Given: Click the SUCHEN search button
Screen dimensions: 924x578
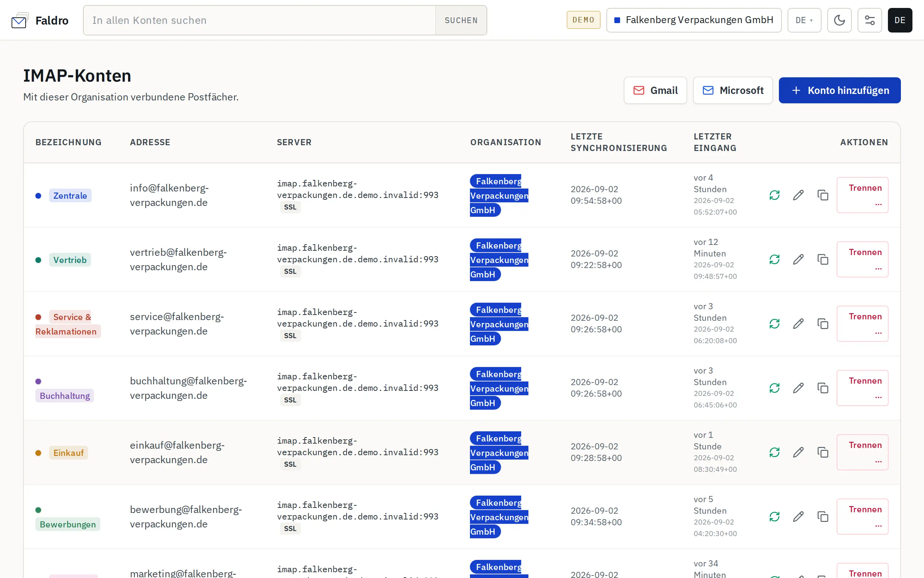Looking at the screenshot, I should (x=461, y=20).
